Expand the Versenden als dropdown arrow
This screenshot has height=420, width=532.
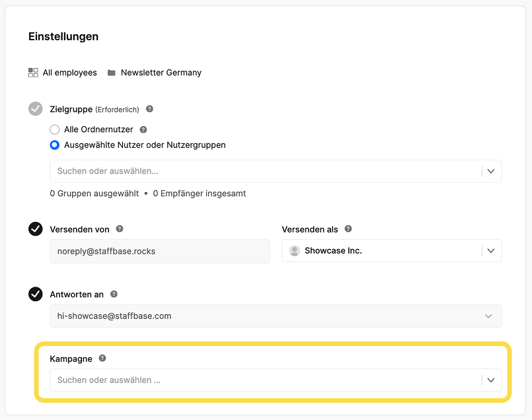point(491,251)
